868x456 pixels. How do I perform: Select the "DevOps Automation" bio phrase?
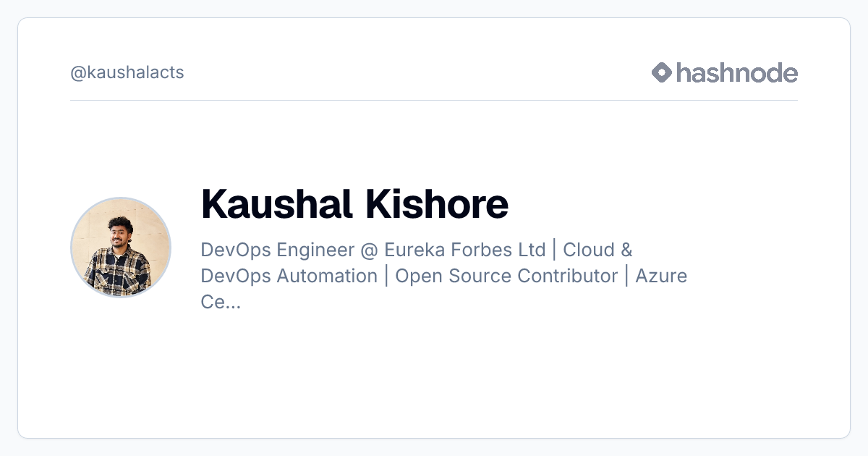(x=289, y=276)
